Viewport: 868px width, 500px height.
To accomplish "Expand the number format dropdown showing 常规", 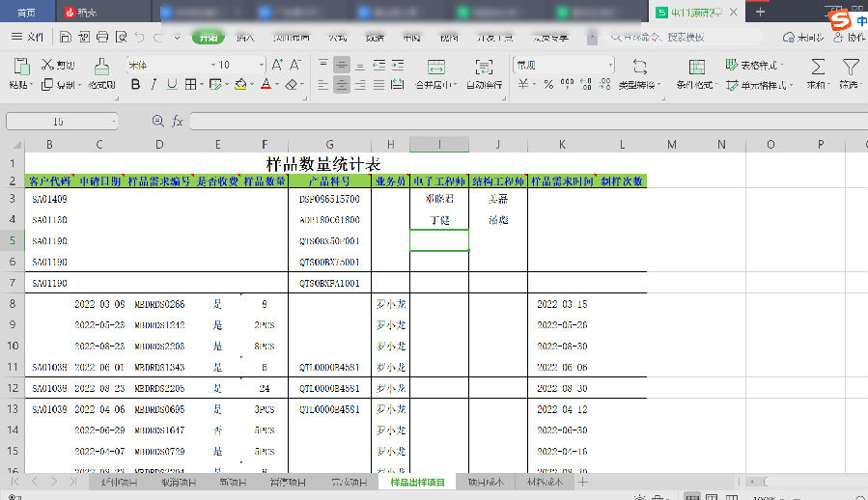I will [x=609, y=65].
